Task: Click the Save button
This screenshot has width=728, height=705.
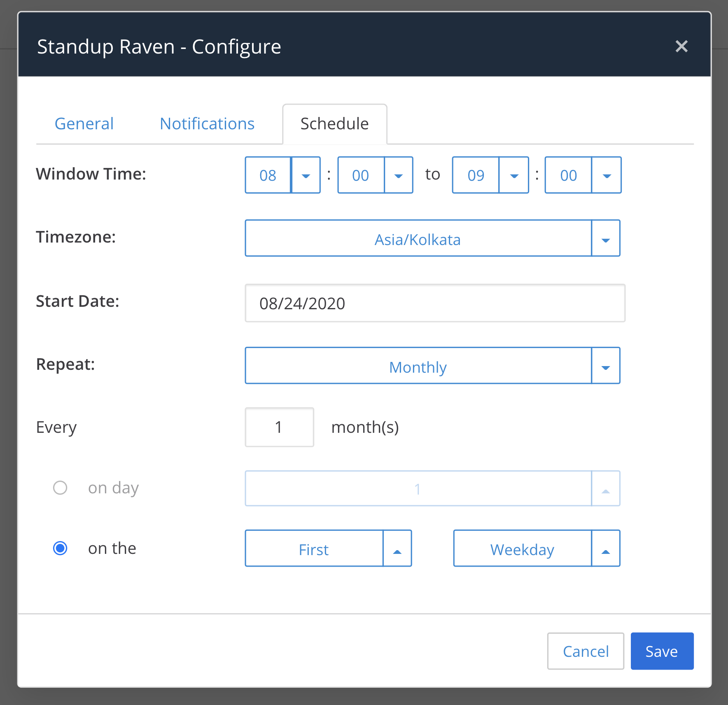Action: point(661,651)
